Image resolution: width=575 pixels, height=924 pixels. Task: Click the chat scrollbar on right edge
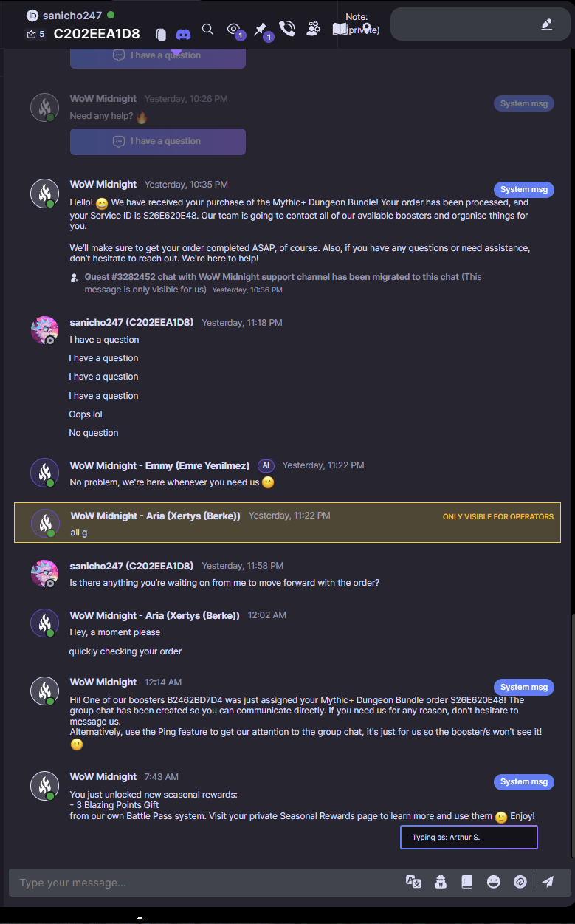point(571,739)
